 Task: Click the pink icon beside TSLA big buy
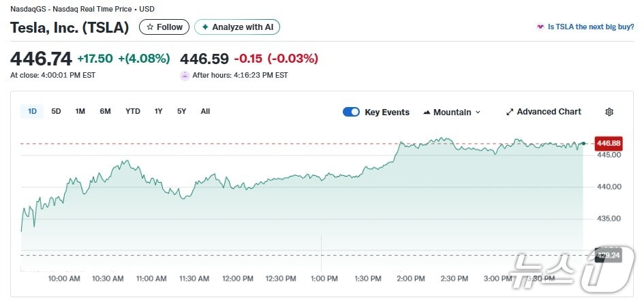tap(540, 27)
